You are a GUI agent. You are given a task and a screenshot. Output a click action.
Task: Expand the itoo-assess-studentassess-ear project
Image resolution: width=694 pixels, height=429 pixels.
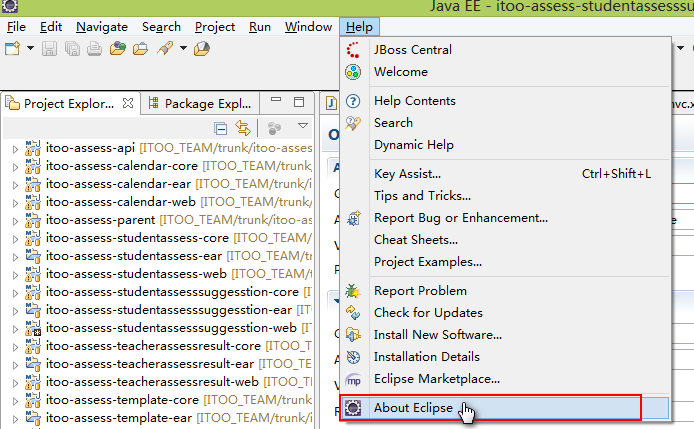point(15,257)
